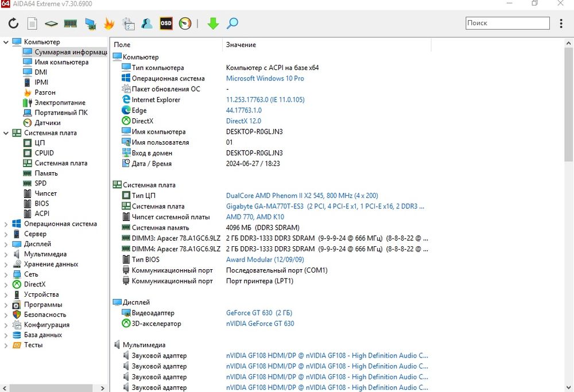Select Безопасность in the tree
Viewport: 574px width, 392px height.
click(45, 315)
